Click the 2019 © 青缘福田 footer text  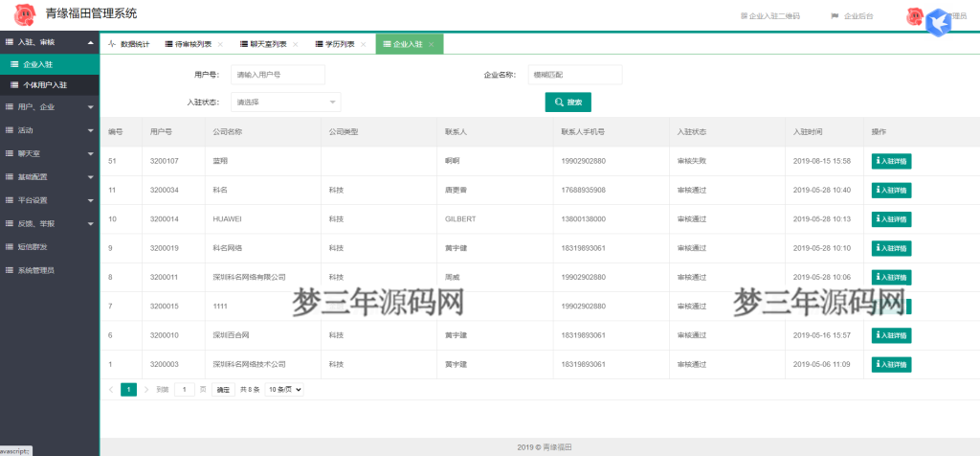click(545, 447)
